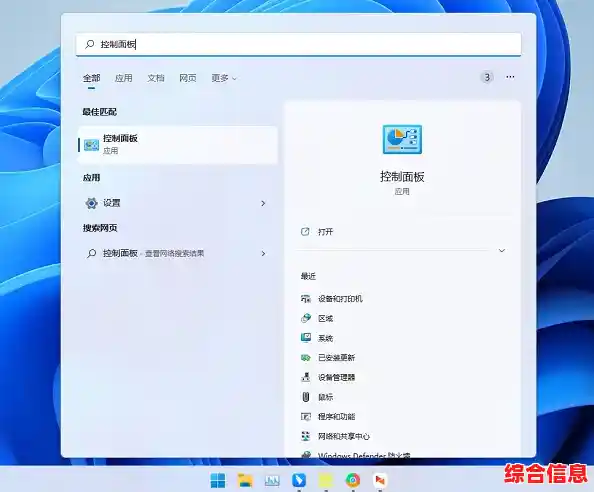The image size is (594, 492).
Task: Switch to the 网页 tab
Action: [x=188, y=78]
